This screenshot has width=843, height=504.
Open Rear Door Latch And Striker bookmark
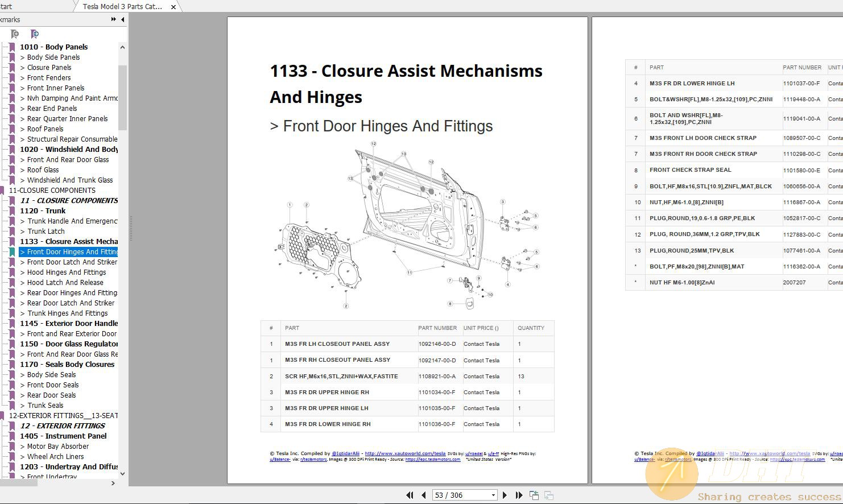67,303
